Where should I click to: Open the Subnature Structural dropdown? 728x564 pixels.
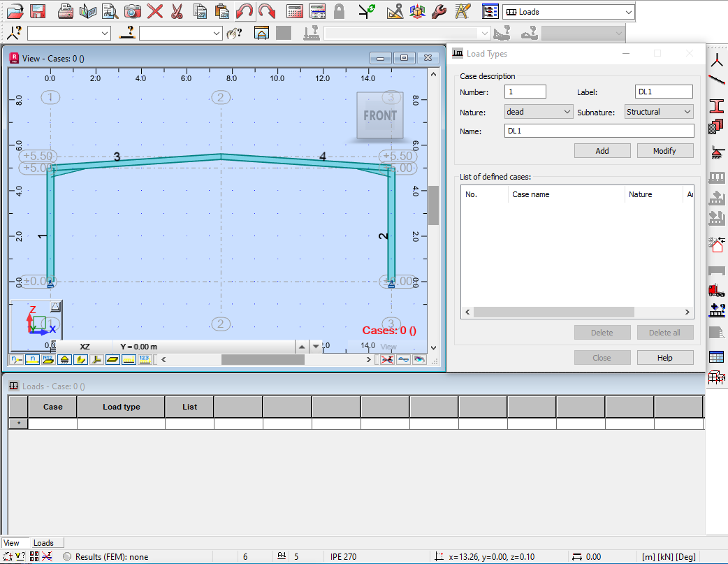(658, 112)
